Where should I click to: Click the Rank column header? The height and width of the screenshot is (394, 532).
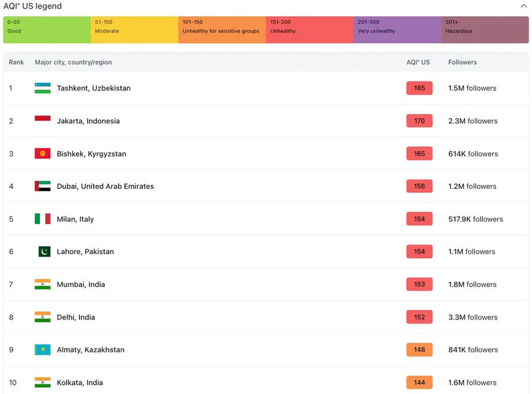pos(16,62)
